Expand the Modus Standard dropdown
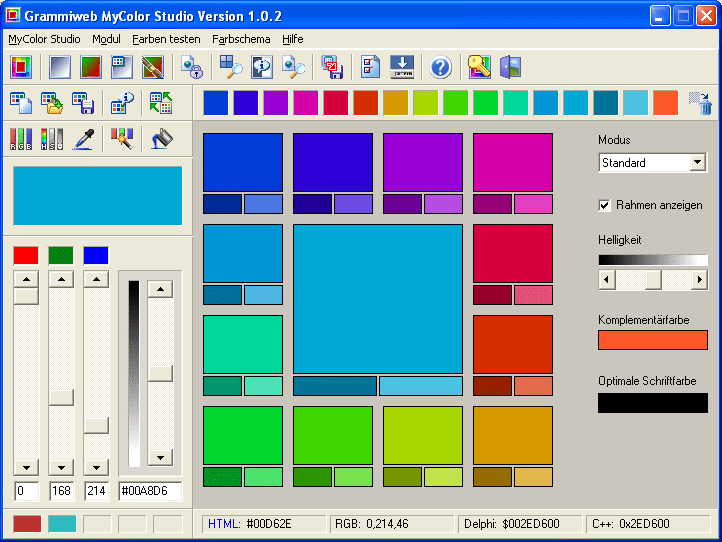The image size is (722, 542). coord(698,162)
